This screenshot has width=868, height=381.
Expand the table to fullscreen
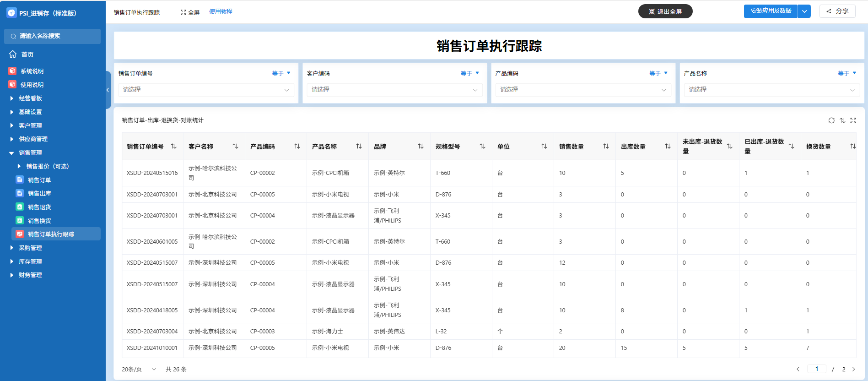point(853,120)
